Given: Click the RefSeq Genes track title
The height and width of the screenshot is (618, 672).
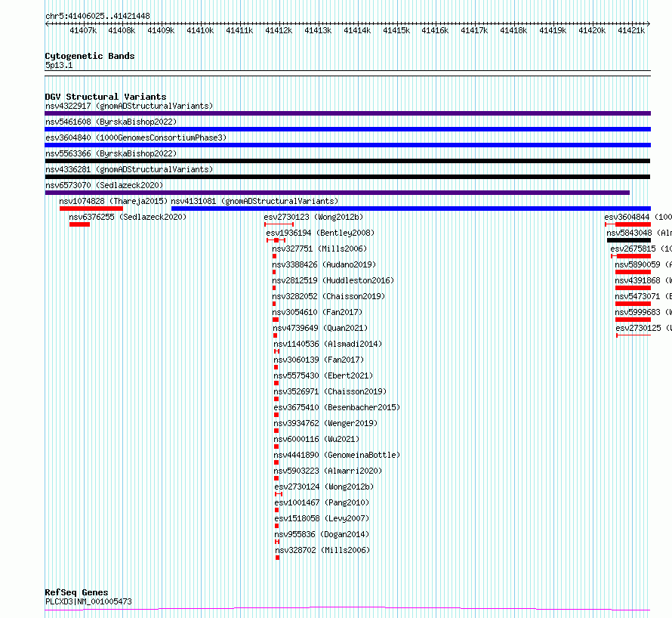Looking at the screenshot, I should click(77, 593).
